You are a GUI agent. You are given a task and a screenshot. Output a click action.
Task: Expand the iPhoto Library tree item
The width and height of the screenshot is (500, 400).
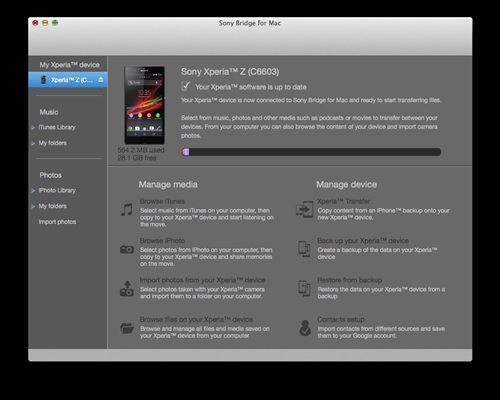tap(33, 191)
